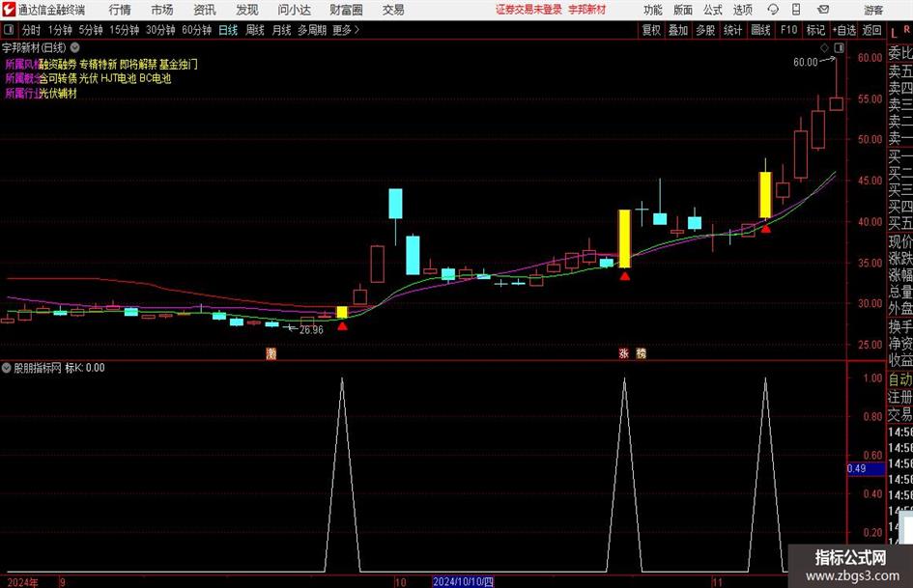913x588 pixels.
Task: Expand the 股朋指标网 indicator dropdown arrow
Action: click(7, 368)
